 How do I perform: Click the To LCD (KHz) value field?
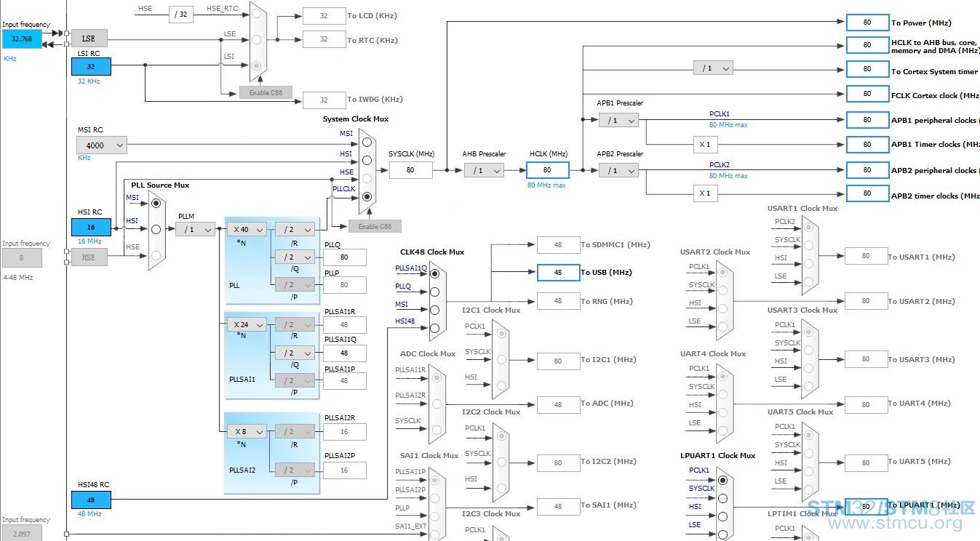pyautogui.click(x=324, y=15)
